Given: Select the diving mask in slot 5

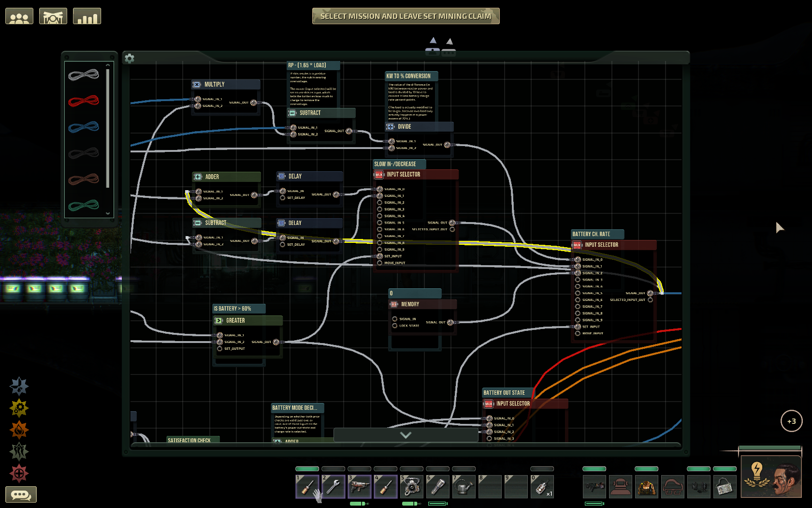Looking at the screenshot, I should click(x=412, y=486).
